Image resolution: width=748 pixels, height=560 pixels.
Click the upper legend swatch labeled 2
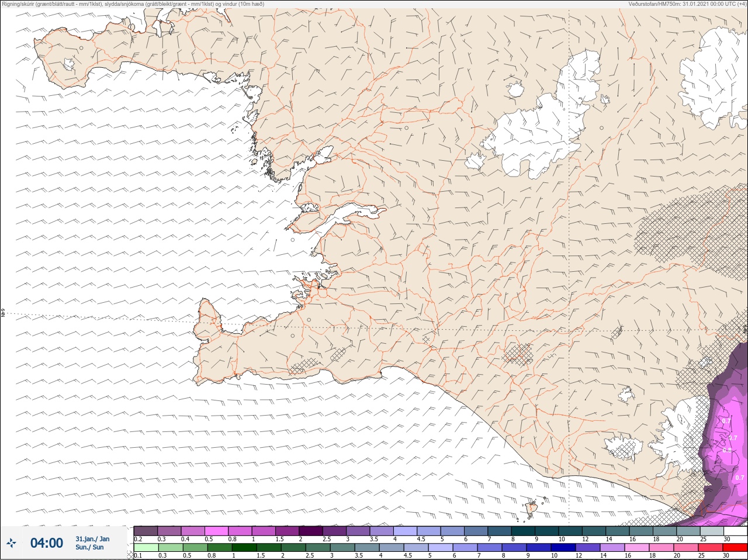point(311,531)
